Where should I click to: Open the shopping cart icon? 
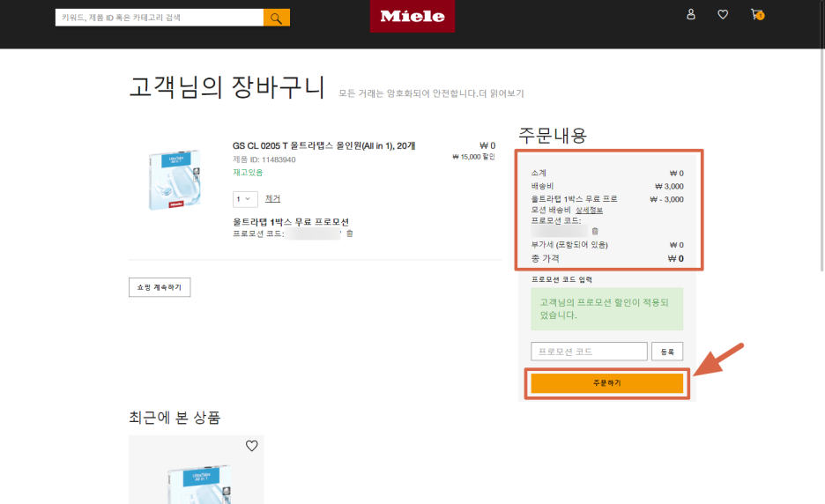[x=757, y=15]
